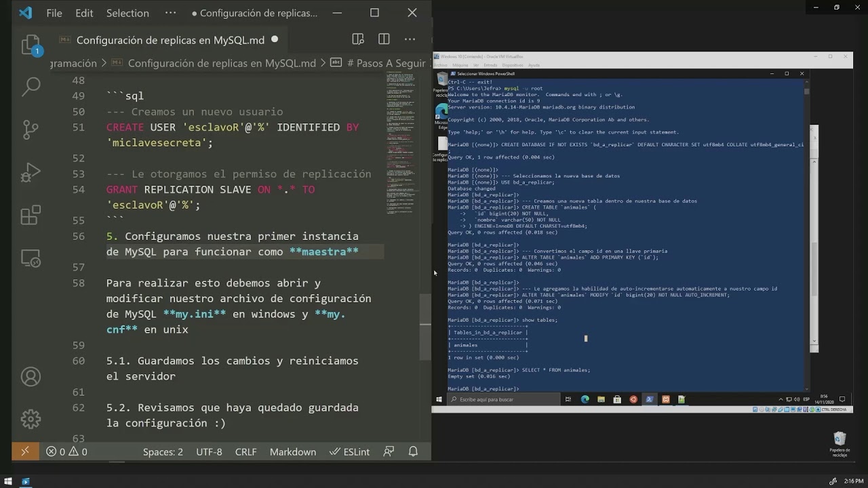Viewport: 868px width, 488px height.
Task: Open Entrada menu in VirtualBox window
Action: 490,65
